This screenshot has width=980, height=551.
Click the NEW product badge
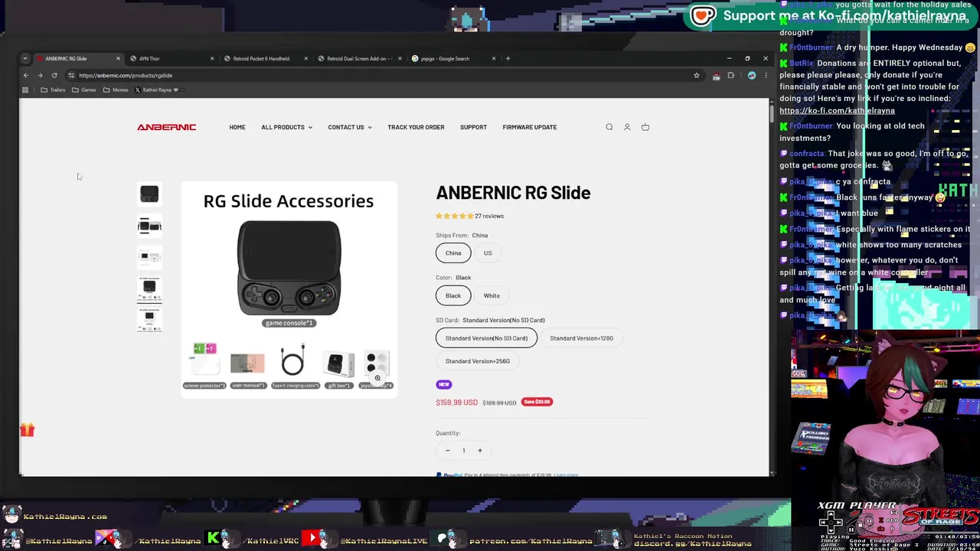tap(444, 385)
